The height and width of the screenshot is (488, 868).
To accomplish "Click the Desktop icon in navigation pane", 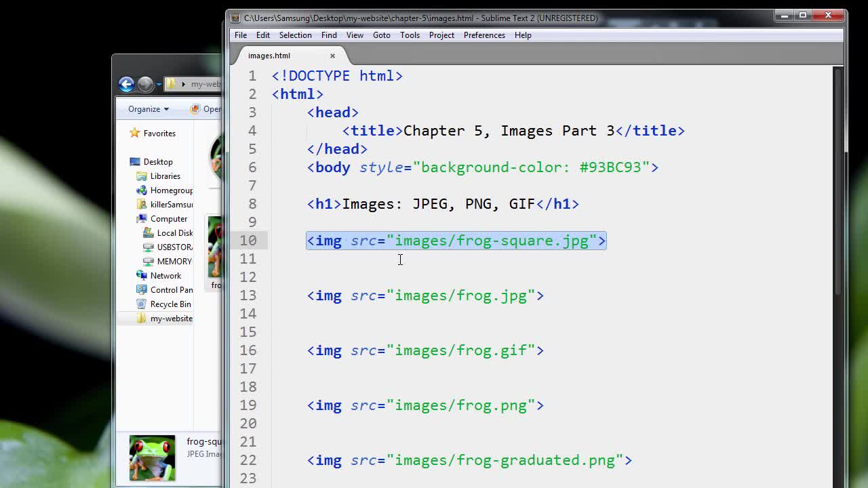I will pos(134,161).
